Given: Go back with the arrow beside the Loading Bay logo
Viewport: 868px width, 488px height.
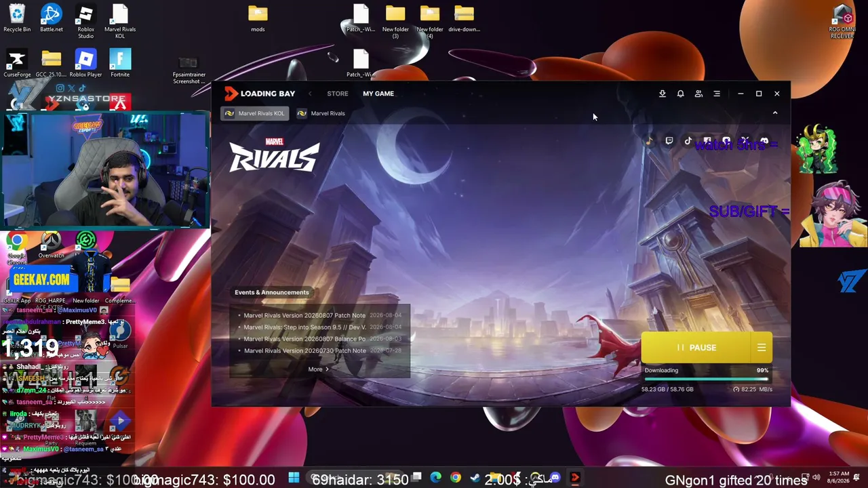Looking at the screenshot, I should (310, 94).
